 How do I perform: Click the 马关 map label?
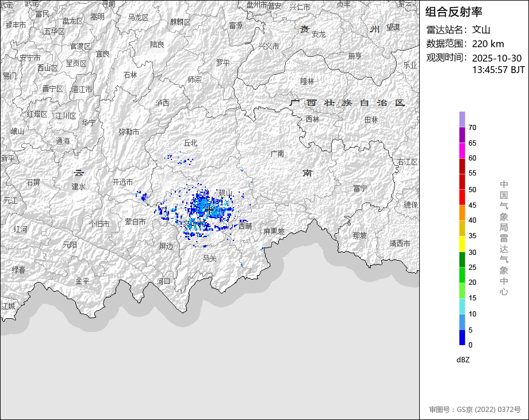tap(209, 258)
